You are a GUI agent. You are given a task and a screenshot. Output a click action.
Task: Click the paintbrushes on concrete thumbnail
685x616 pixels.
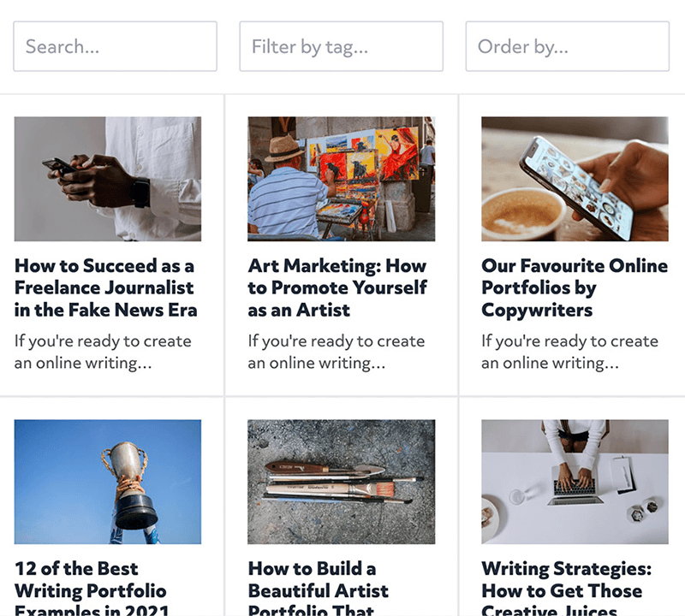pyautogui.click(x=341, y=482)
